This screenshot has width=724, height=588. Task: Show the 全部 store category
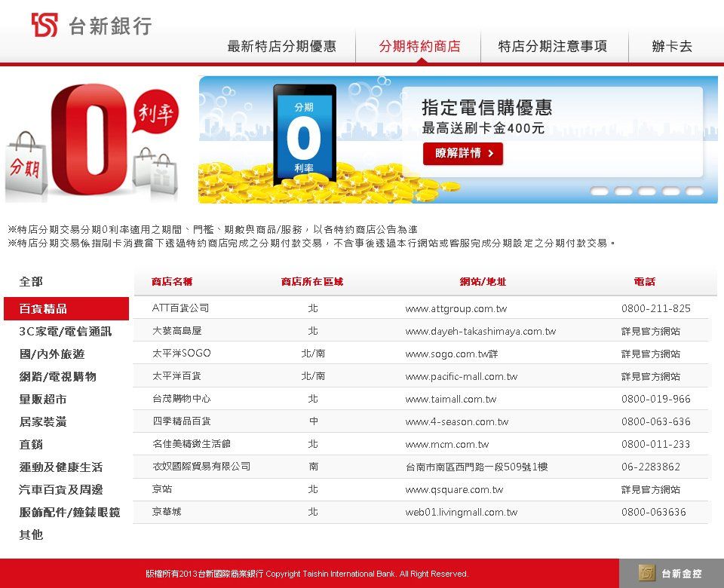(31, 281)
